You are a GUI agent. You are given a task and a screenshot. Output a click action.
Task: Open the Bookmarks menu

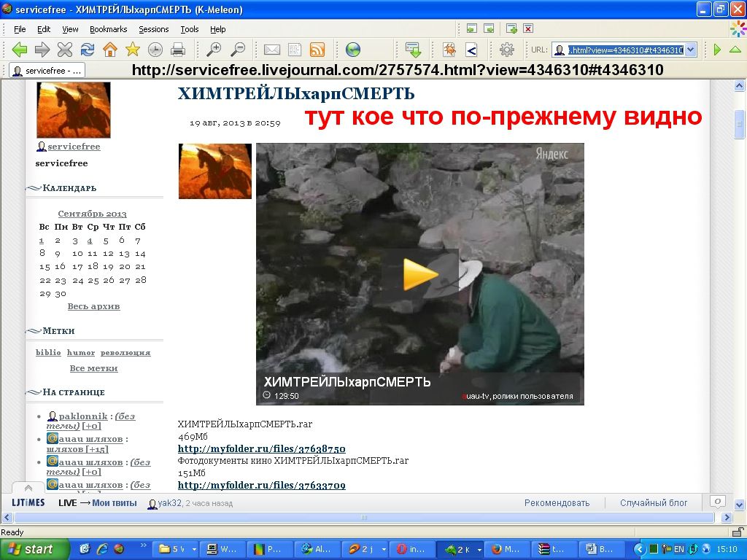[x=108, y=29]
